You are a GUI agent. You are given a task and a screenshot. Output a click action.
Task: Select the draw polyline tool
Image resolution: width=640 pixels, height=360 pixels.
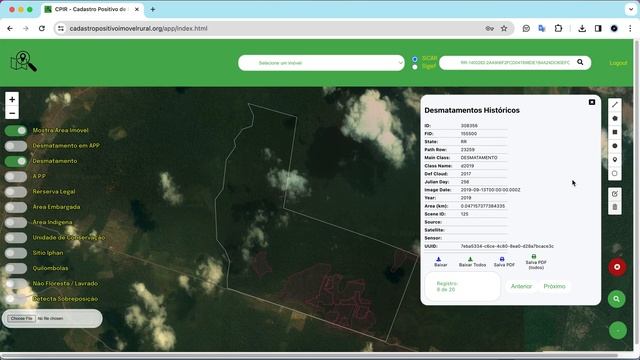click(x=615, y=105)
